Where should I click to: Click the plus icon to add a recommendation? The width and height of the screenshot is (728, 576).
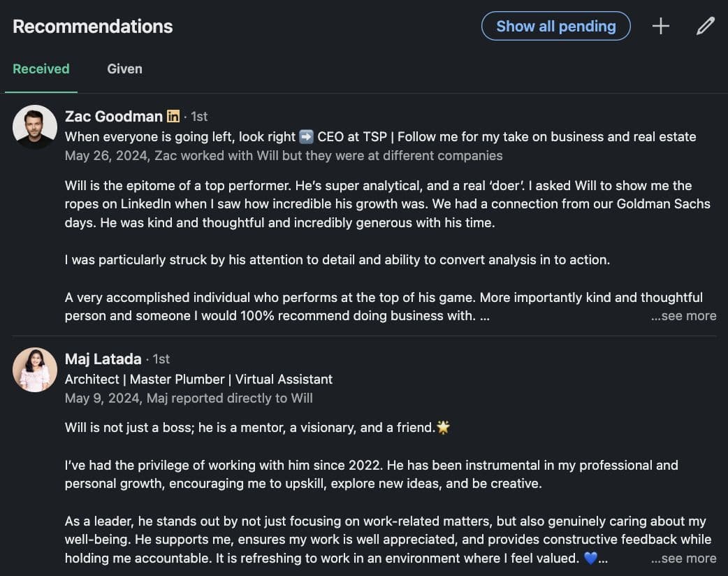click(660, 26)
